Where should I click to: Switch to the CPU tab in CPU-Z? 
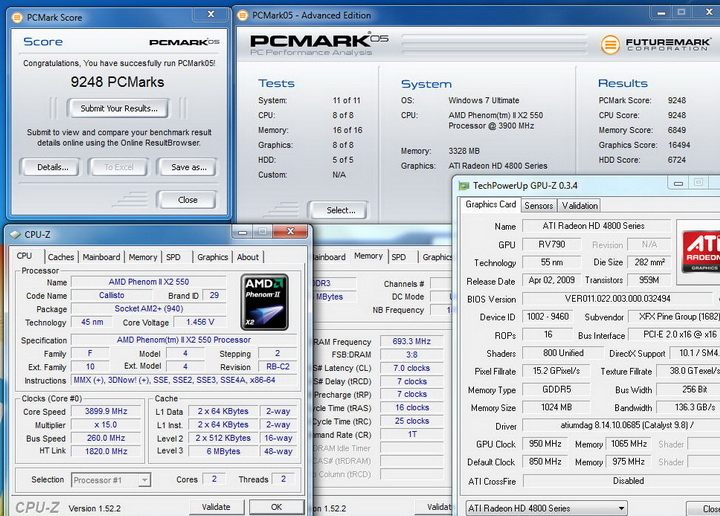(25, 256)
